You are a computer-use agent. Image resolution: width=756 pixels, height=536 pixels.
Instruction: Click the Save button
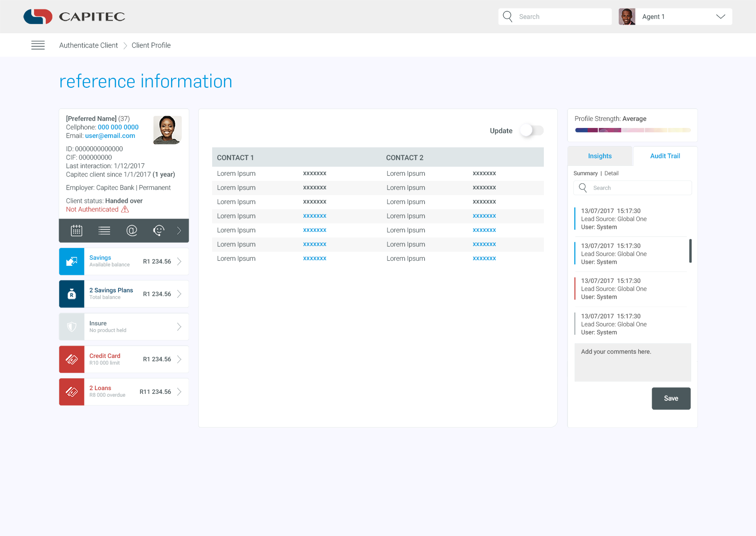click(671, 399)
